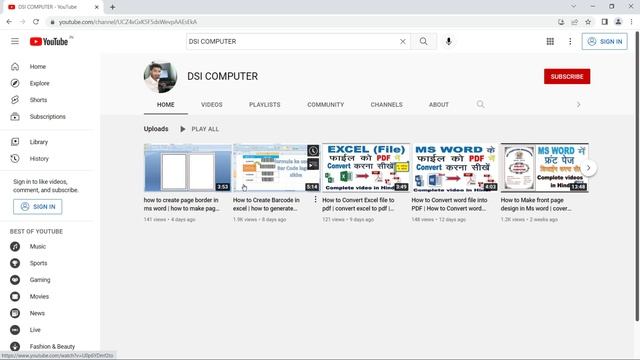
Task: Click the page vertical scrollbar
Action: click(637, 176)
